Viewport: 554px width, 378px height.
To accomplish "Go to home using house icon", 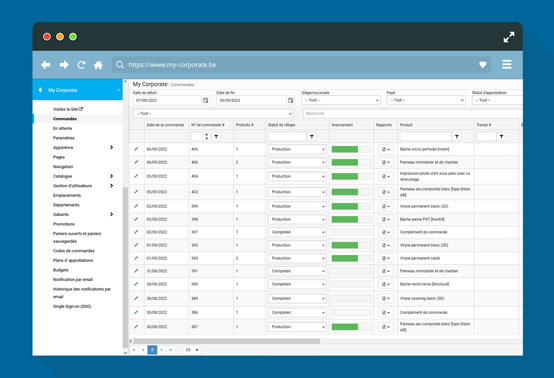I will tap(98, 65).
